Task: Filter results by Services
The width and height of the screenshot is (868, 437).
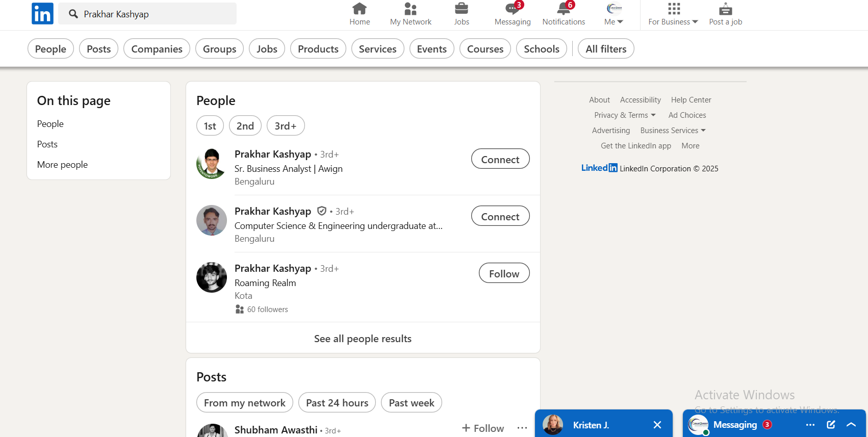Action: pos(378,49)
